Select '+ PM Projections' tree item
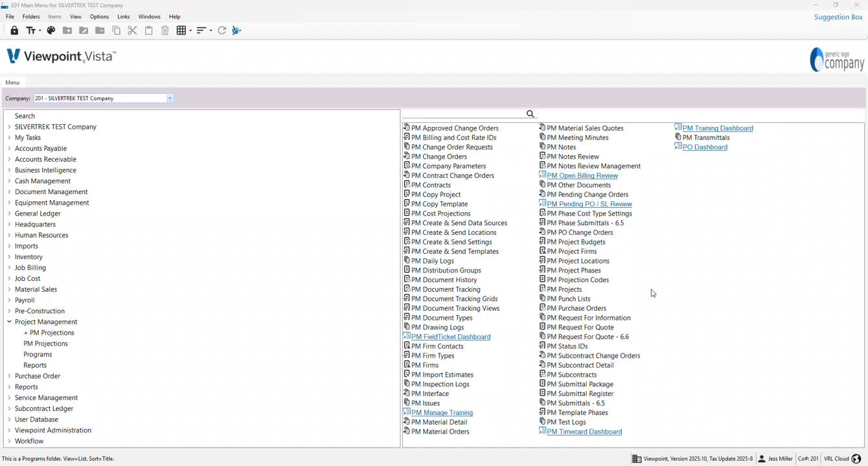Image resolution: width=868 pixels, height=466 pixels. [x=49, y=333]
